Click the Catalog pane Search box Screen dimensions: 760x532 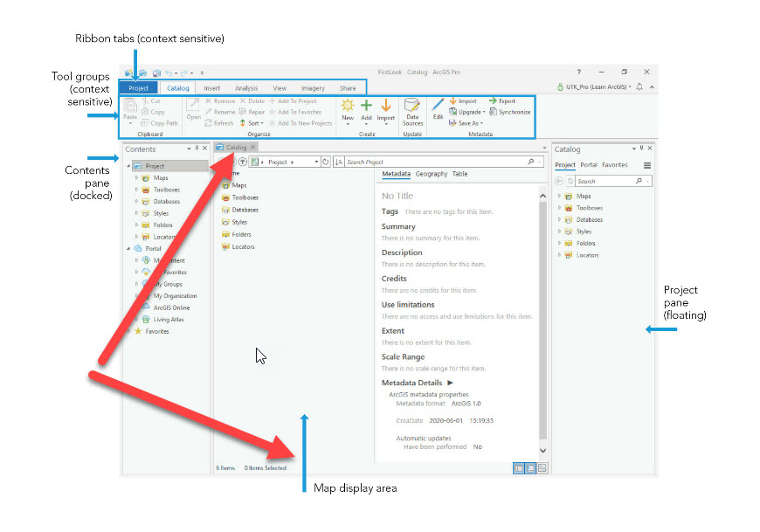coord(613,181)
